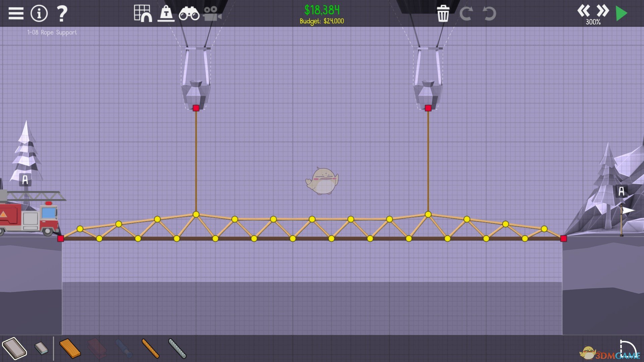The width and height of the screenshot is (644, 362).
Task: Click the redo arrow
Action: (466, 13)
